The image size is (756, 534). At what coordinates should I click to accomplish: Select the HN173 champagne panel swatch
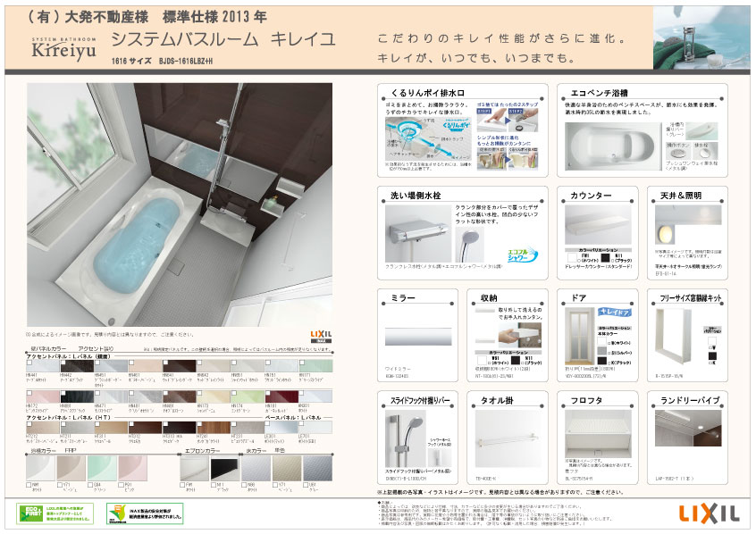click(x=213, y=396)
